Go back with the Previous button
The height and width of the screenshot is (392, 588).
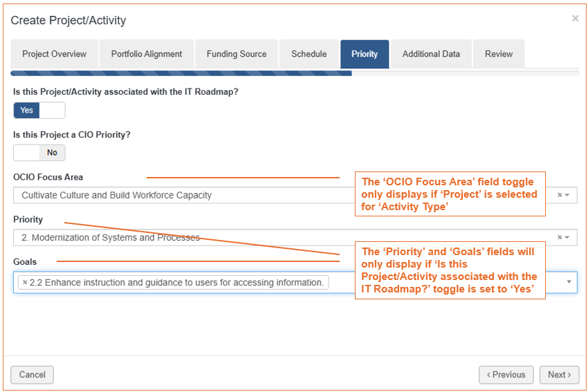point(506,375)
